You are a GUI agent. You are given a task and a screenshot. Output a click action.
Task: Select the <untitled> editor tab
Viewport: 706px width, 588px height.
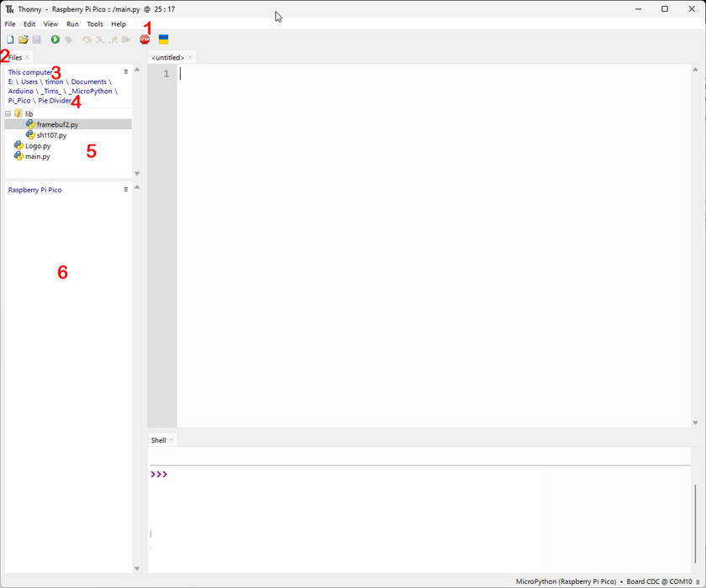pyautogui.click(x=168, y=58)
